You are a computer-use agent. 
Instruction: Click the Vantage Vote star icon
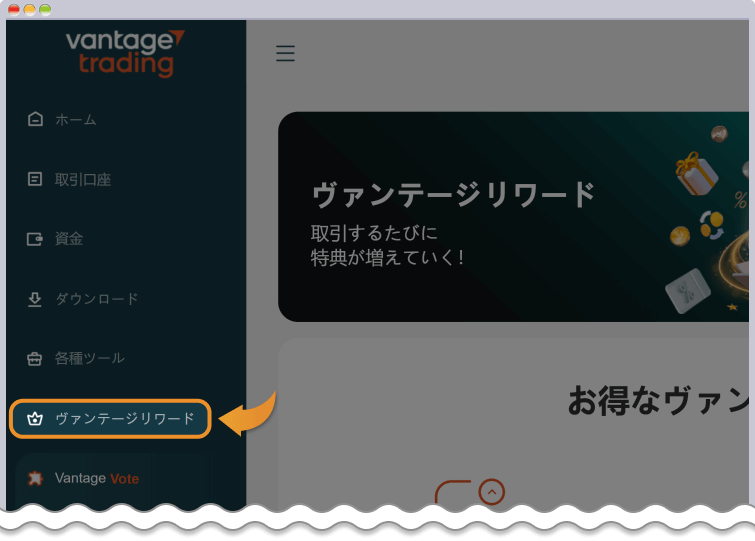pos(35,478)
